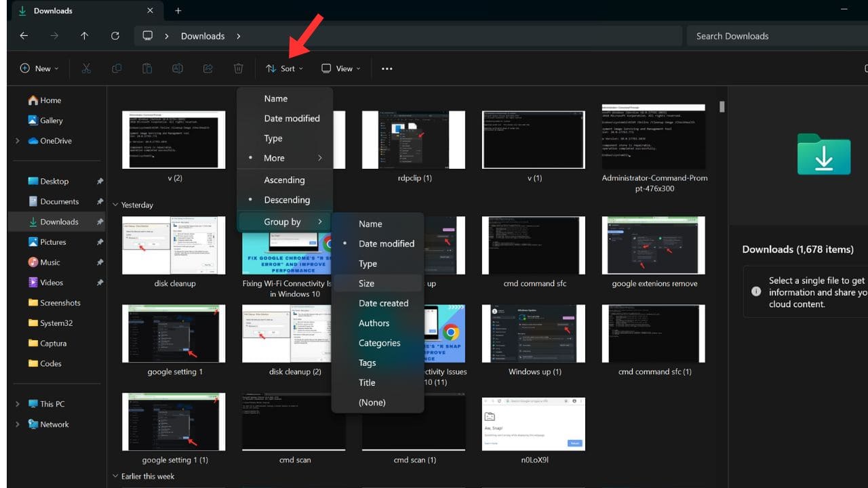Click the Rename icon in toolbar
This screenshot has width=868, height=488.
[177, 68]
